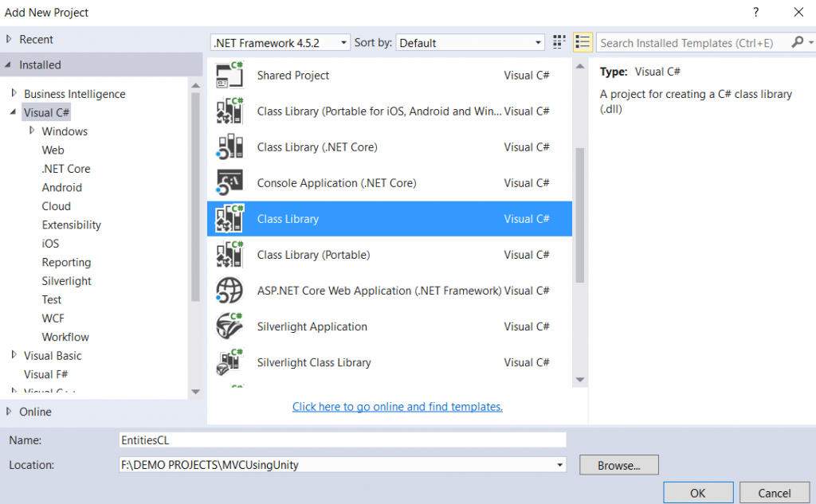Click the search magnifier icon
The image size is (816, 504).
click(x=797, y=42)
